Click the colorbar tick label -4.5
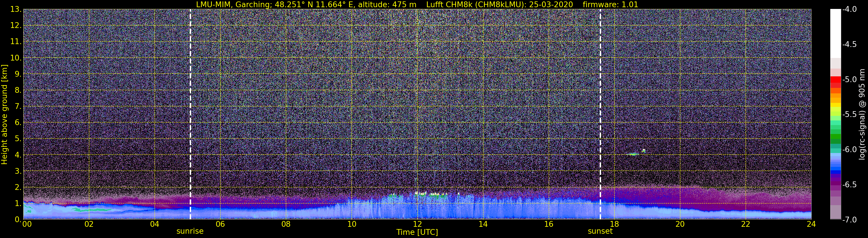 pyautogui.click(x=850, y=44)
